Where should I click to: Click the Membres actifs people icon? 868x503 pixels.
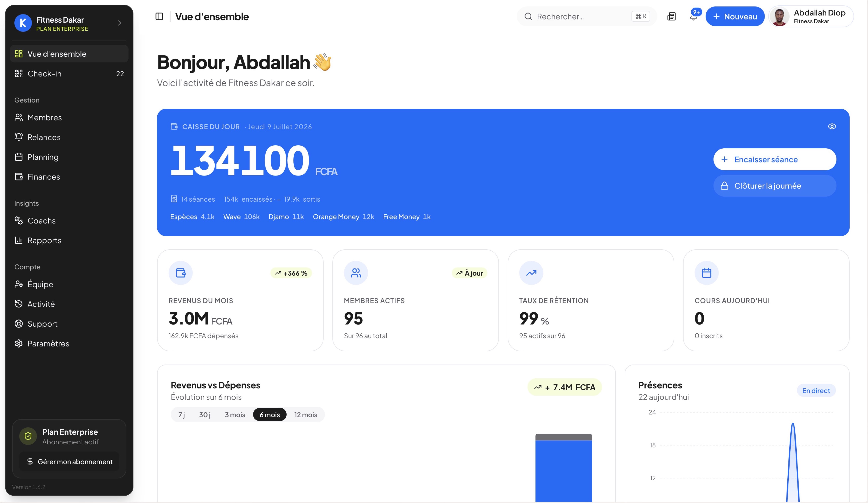(356, 273)
